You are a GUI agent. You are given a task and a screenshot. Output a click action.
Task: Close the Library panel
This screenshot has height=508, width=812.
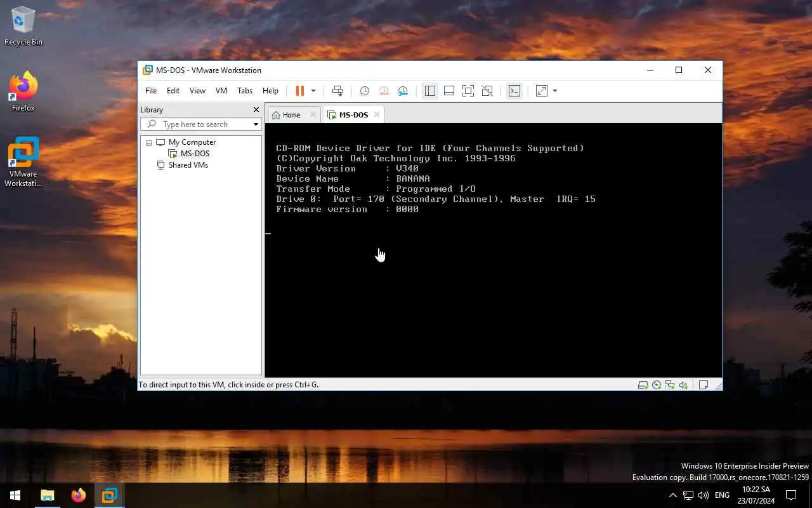click(256, 110)
